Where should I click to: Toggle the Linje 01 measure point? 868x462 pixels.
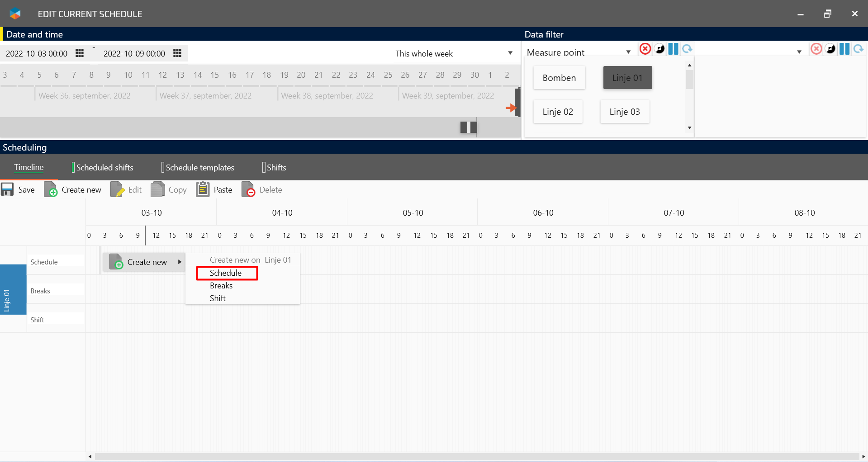tap(627, 78)
